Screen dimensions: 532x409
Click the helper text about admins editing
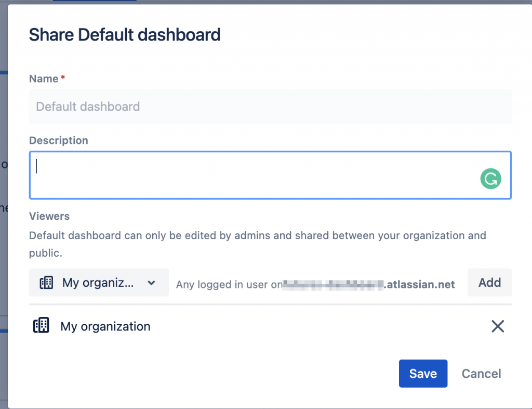coord(257,235)
